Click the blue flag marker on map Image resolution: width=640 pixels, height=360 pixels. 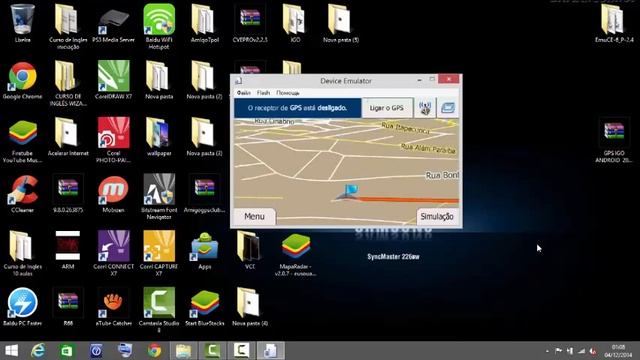351,190
